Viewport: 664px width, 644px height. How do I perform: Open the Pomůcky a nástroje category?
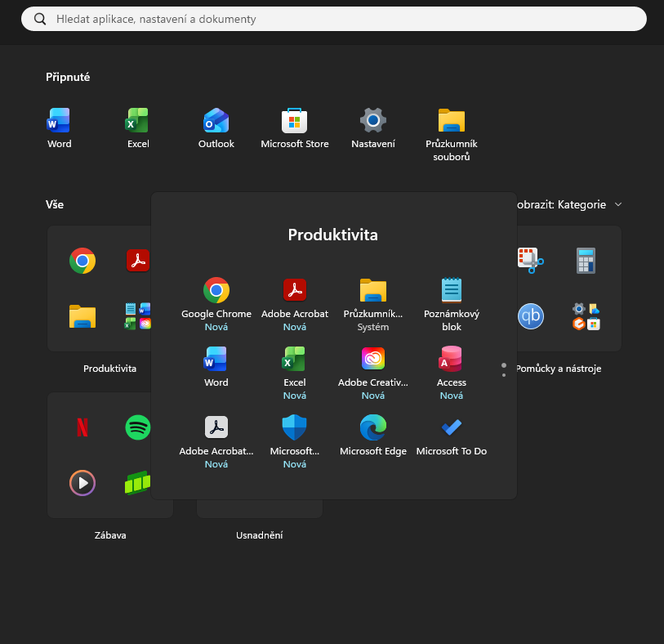click(x=558, y=369)
